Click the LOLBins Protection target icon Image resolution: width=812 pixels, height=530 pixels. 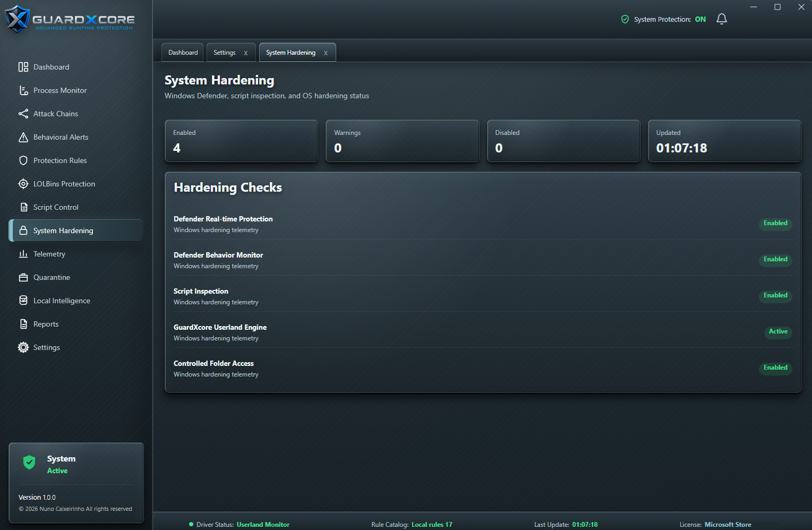point(23,184)
